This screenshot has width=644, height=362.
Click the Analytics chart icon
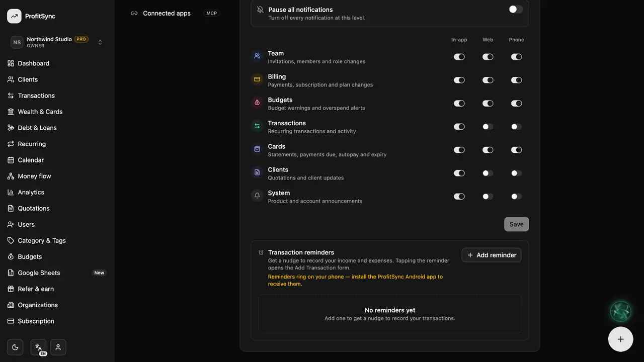pos(11,192)
